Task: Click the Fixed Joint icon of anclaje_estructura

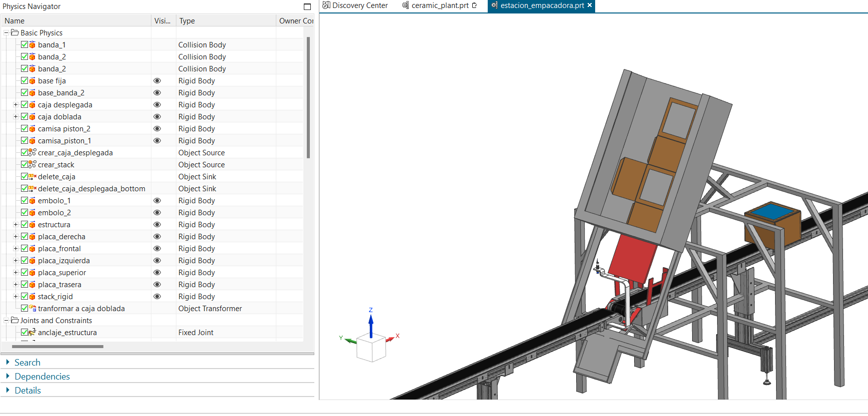Action: [32, 332]
